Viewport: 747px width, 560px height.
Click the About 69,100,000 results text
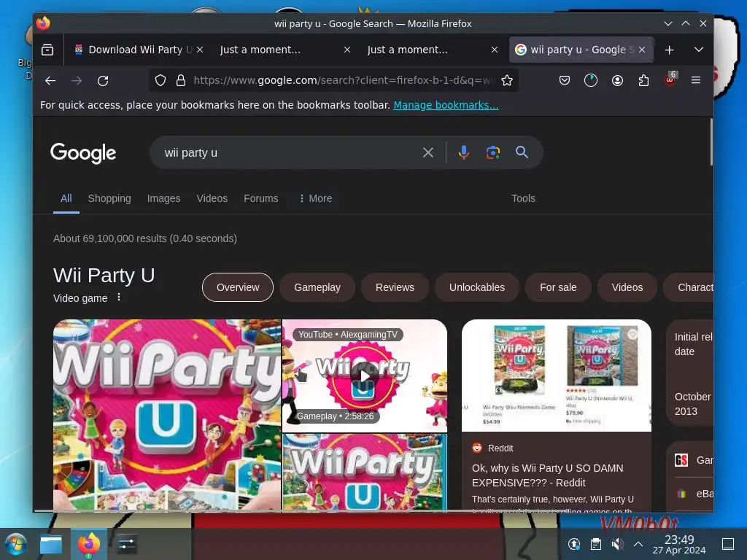pyautogui.click(x=145, y=238)
